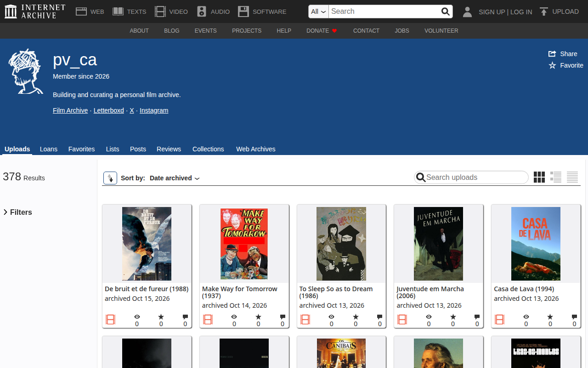Open the Video media section icon
588x368 pixels.
tap(160, 11)
